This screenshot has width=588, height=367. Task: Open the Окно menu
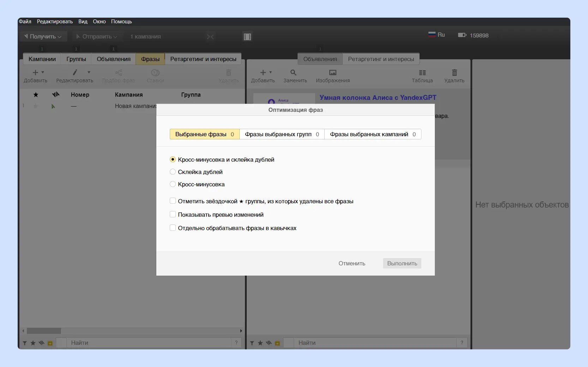coord(99,22)
